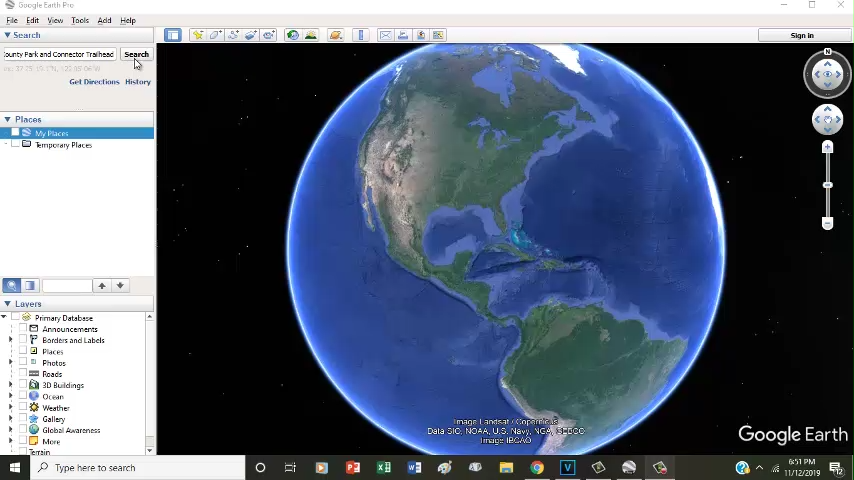Click the panel view icon beside the magnifier
The height and width of the screenshot is (480, 854).
coord(30,285)
